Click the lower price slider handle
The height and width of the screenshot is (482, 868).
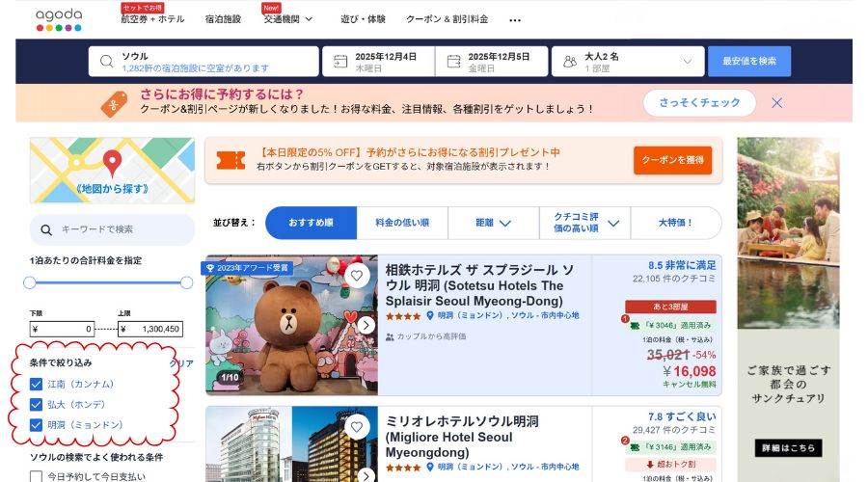click(x=30, y=283)
